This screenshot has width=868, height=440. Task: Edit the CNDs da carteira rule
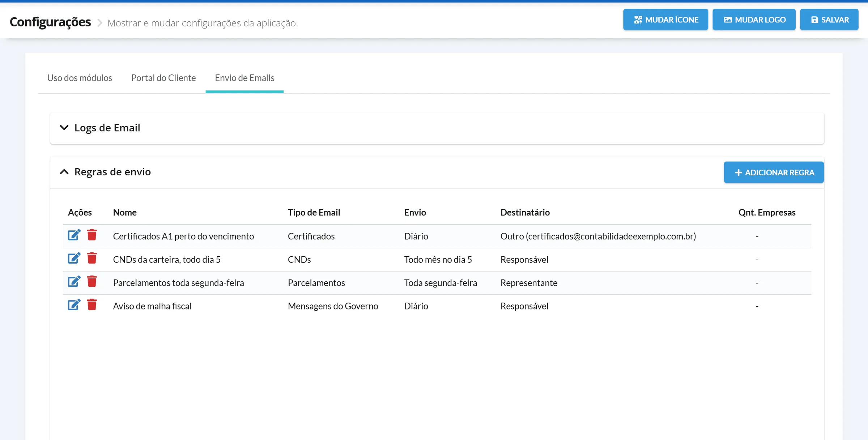74,258
